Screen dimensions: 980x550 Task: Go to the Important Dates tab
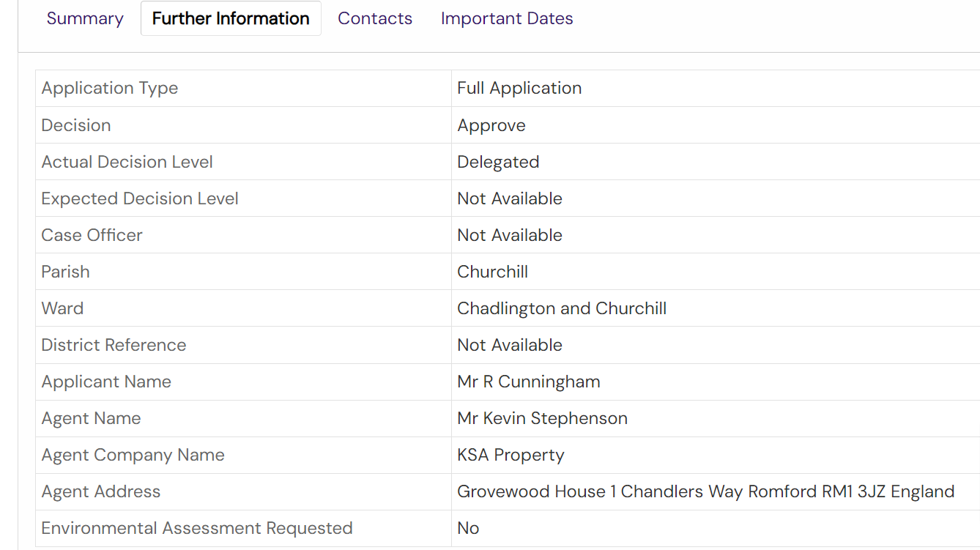point(507,18)
